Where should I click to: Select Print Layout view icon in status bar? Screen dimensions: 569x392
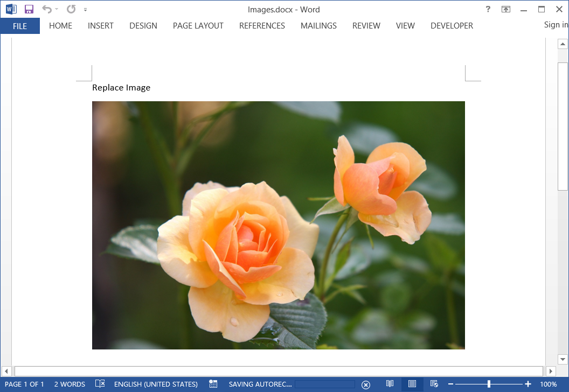click(412, 384)
